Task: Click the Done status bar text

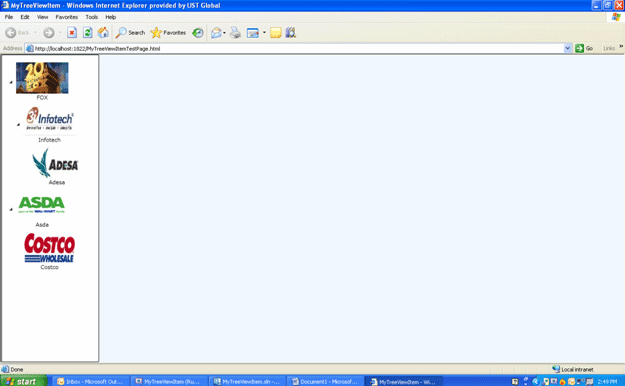Action: [17, 370]
